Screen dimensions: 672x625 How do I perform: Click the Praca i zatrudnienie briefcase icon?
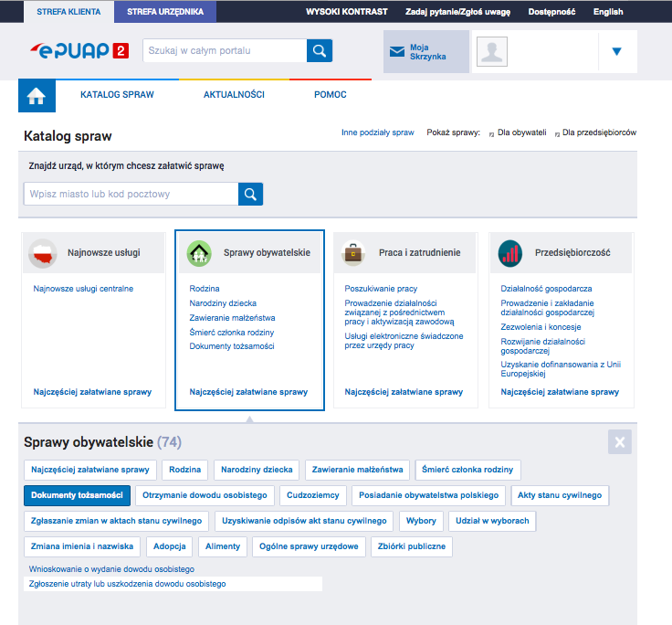(x=353, y=253)
